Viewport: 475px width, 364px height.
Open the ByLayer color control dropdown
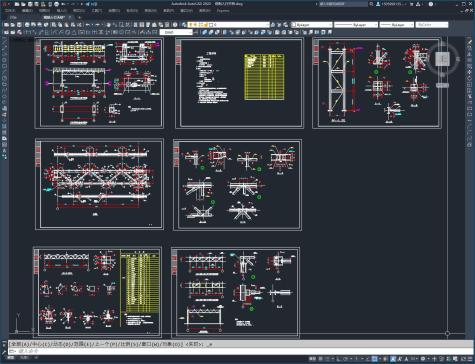coord(312,25)
